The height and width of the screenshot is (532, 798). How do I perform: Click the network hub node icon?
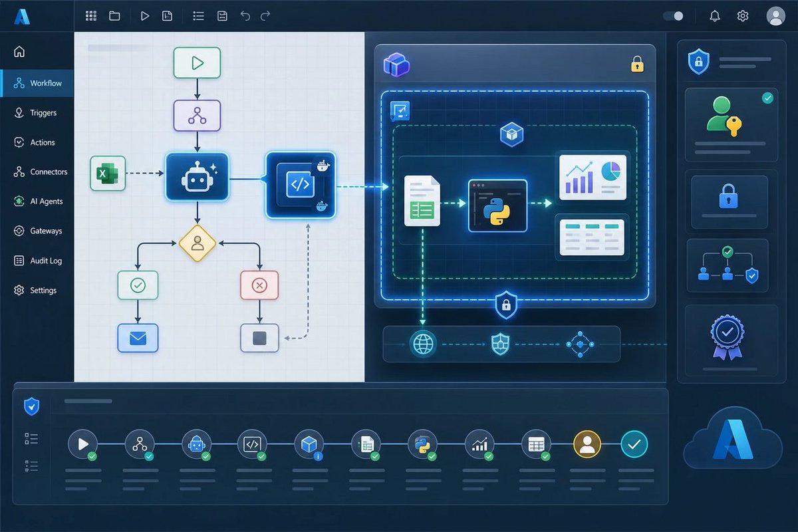[x=579, y=344]
